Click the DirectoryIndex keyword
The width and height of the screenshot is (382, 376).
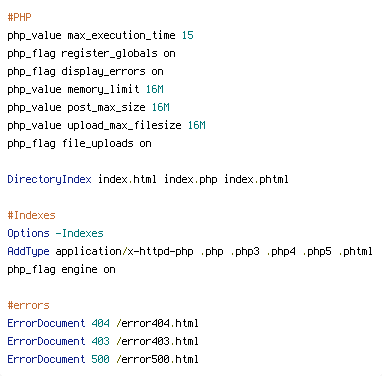click(x=49, y=179)
